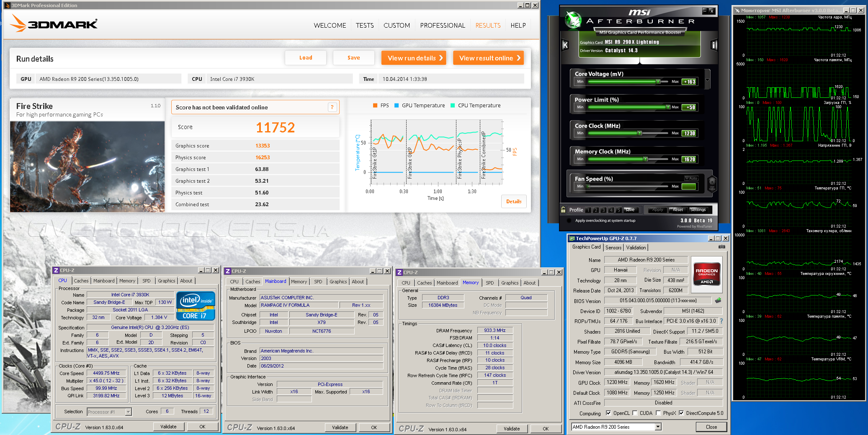Click the GPU-Z BIOS save chip icon
This screenshot has width=868, height=435.
point(718,300)
